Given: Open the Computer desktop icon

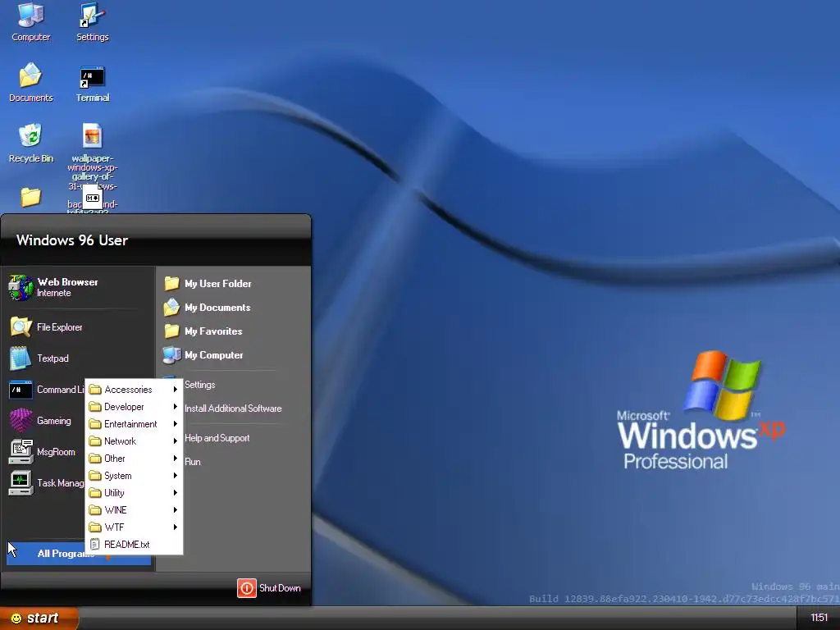Looking at the screenshot, I should tap(30, 15).
